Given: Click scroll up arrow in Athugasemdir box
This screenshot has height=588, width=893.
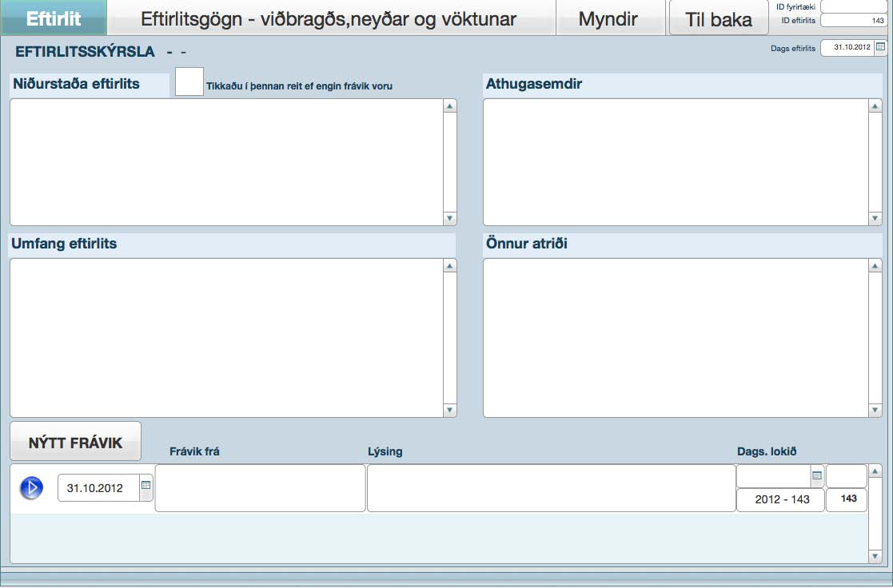Looking at the screenshot, I should tap(875, 106).
